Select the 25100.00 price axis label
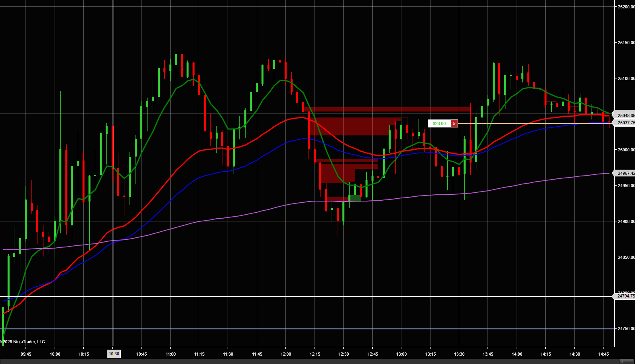Viewport: 635px width, 364px height. [626, 78]
